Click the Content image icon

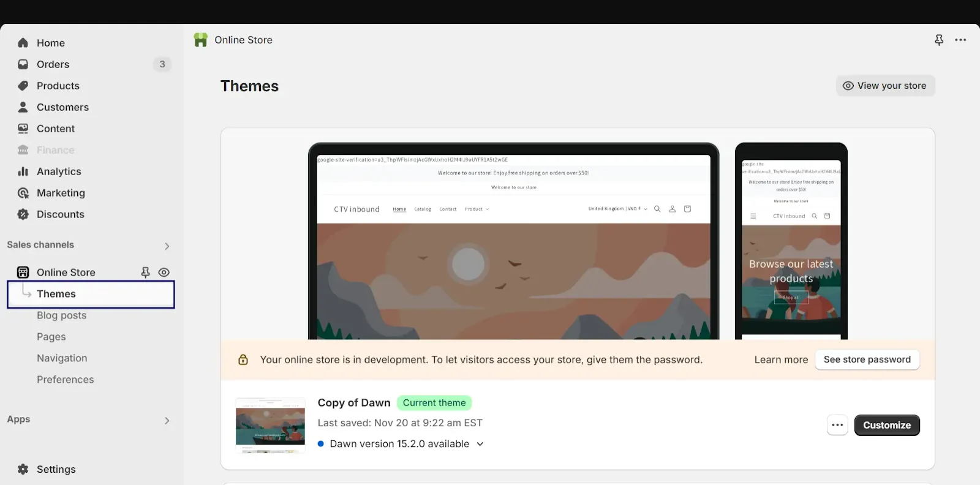pos(23,129)
